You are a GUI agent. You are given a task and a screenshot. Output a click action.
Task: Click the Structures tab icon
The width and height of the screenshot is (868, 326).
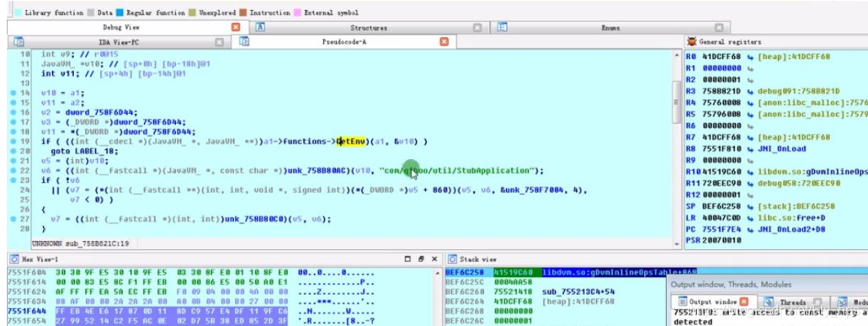pos(261,27)
